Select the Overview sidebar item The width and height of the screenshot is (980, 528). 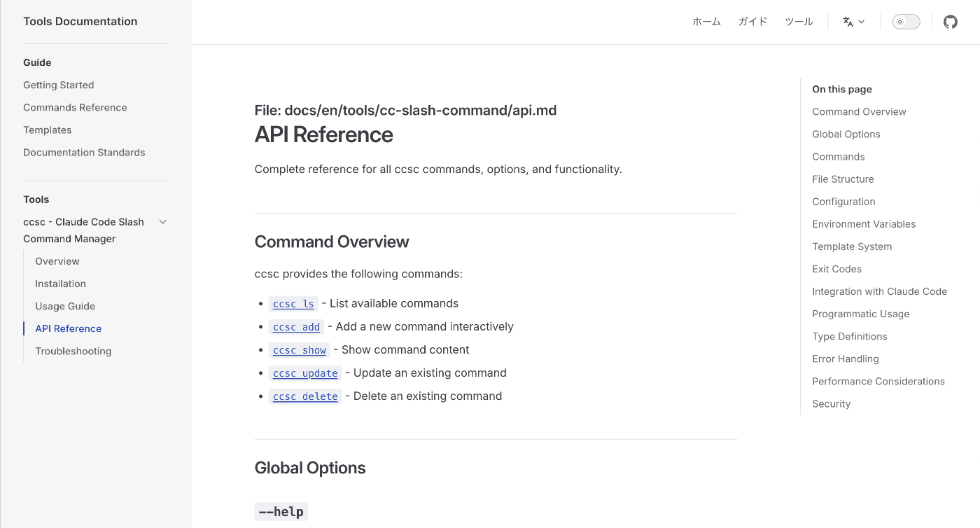pyautogui.click(x=57, y=261)
